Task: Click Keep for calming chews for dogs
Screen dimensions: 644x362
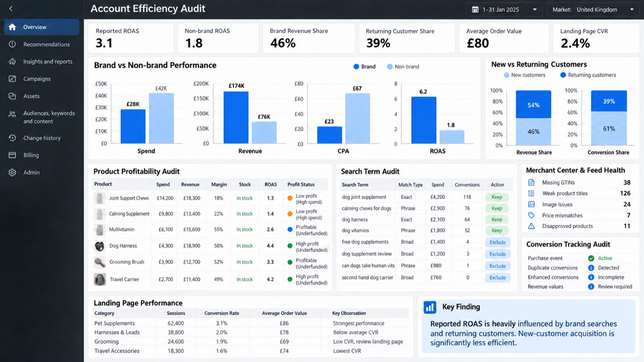Action: point(497,208)
